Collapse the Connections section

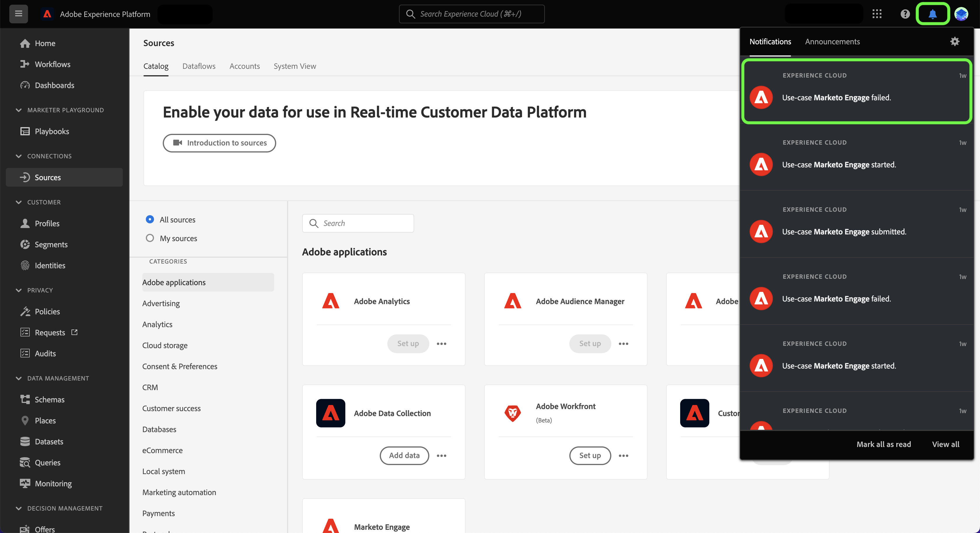click(19, 156)
